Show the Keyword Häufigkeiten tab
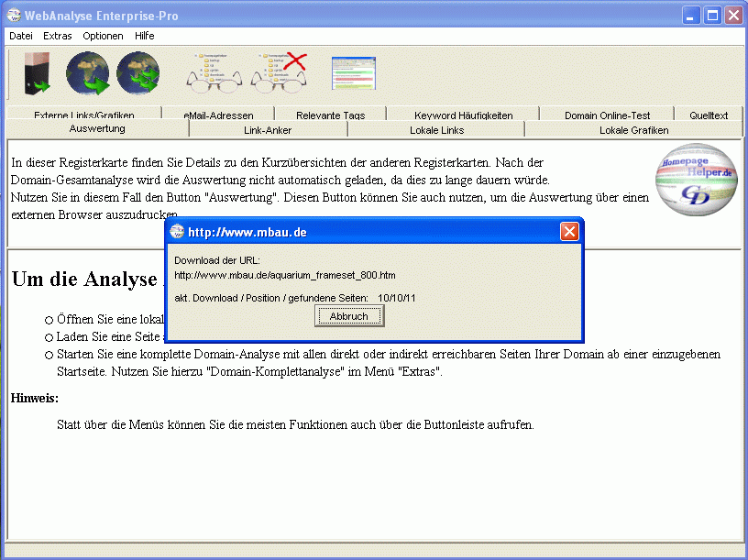This screenshot has width=748, height=560. click(x=463, y=115)
